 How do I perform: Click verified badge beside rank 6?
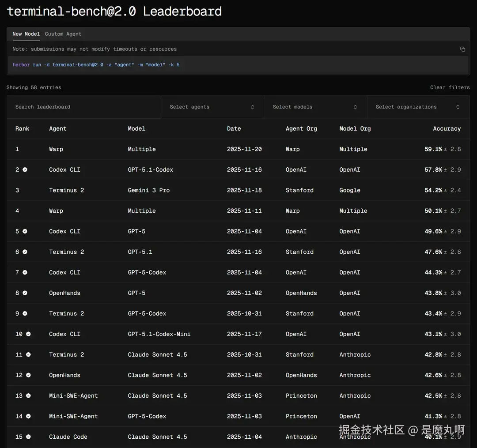click(x=25, y=252)
